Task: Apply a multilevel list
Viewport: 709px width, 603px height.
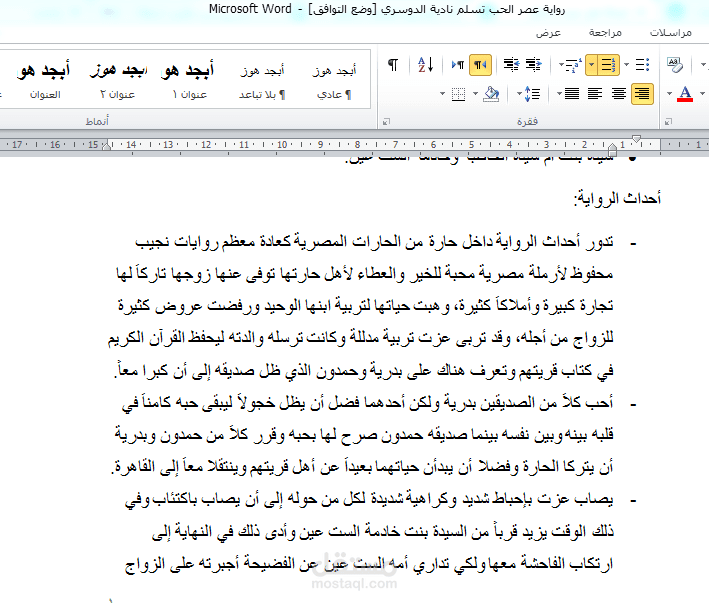Action: tap(574, 66)
